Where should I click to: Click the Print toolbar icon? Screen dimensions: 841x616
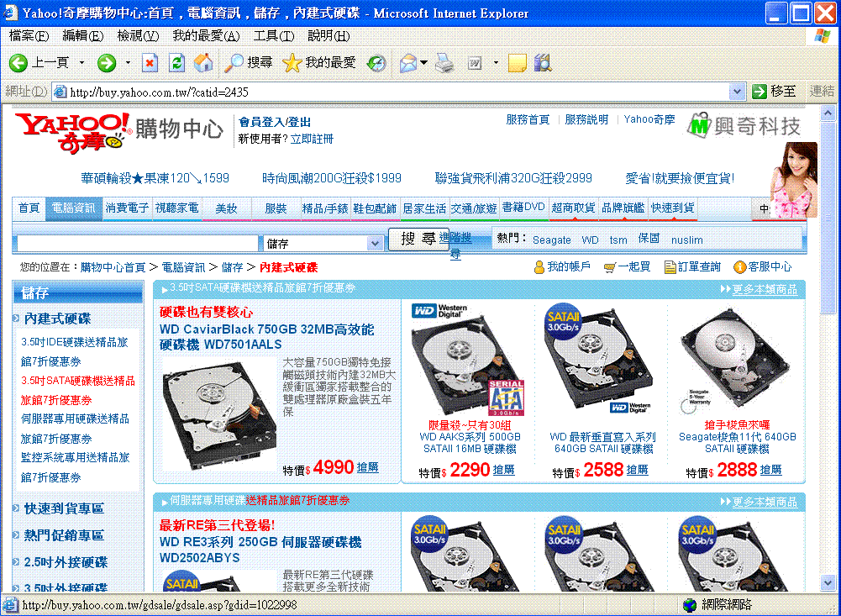(444, 63)
